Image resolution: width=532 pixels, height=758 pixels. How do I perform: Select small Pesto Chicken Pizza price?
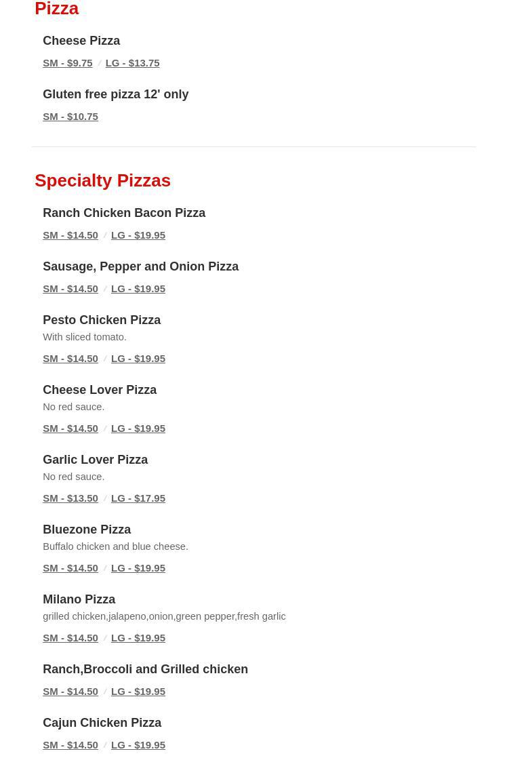click(x=70, y=359)
